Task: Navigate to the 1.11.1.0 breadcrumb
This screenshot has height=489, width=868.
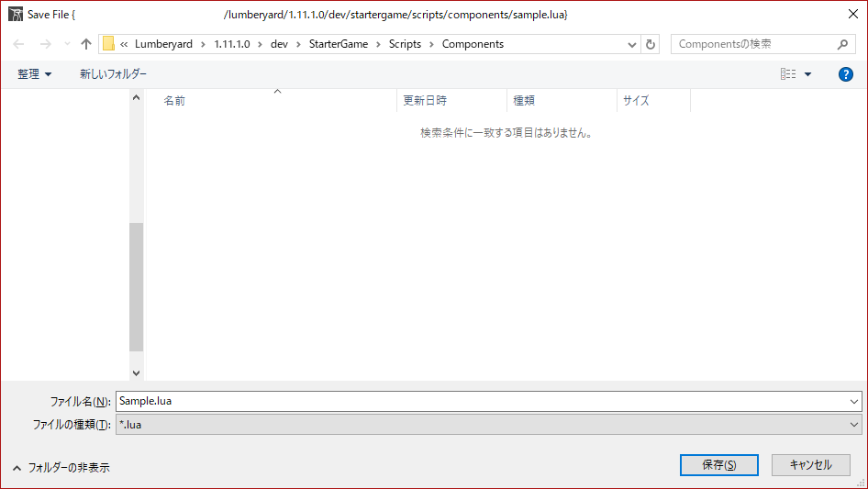Action: 232,44
